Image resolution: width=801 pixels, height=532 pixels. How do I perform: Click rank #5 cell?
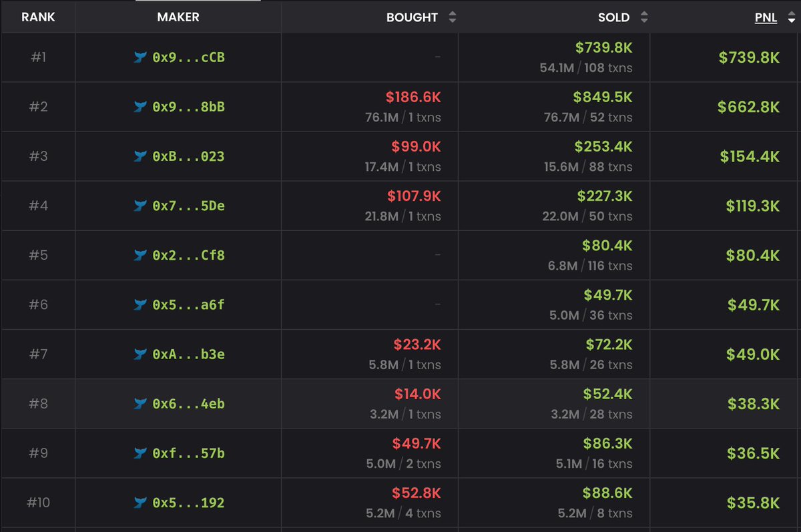tap(38, 255)
